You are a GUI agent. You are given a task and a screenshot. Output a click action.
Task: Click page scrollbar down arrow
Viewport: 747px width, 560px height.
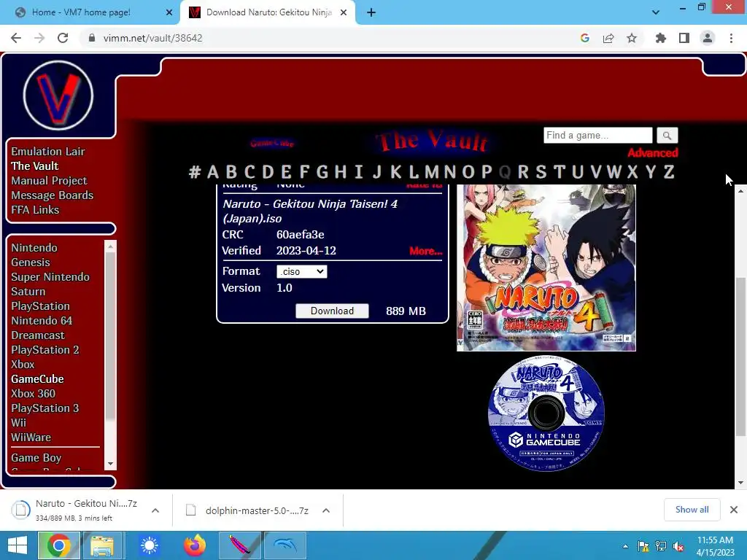[x=740, y=483]
